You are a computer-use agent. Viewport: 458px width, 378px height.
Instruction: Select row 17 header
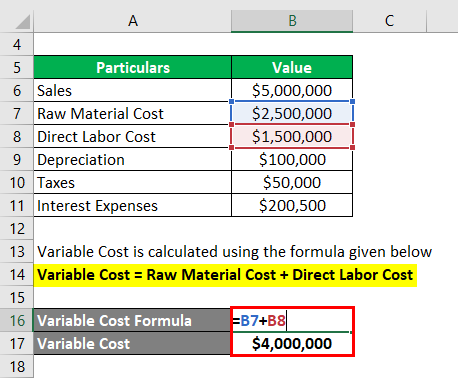point(17,343)
